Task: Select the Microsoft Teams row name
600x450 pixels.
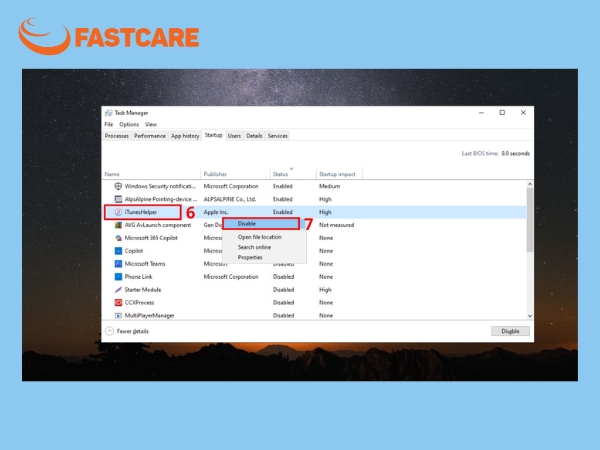Action: tap(145, 264)
